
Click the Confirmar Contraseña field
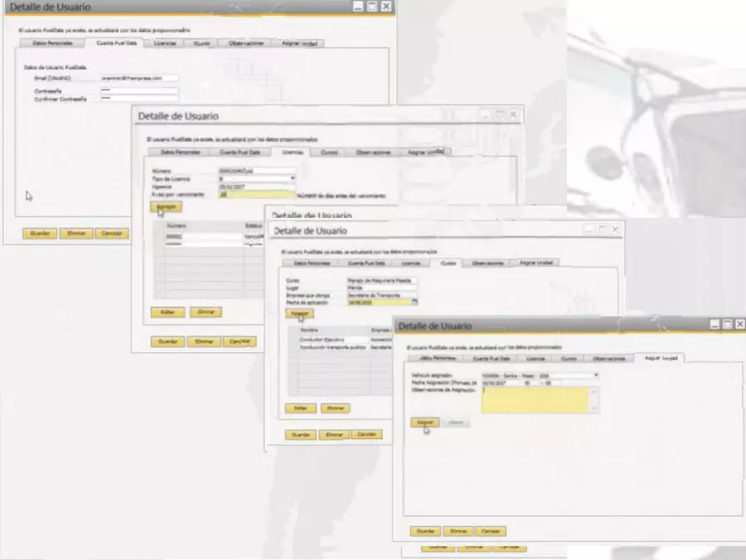pos(139,98)
